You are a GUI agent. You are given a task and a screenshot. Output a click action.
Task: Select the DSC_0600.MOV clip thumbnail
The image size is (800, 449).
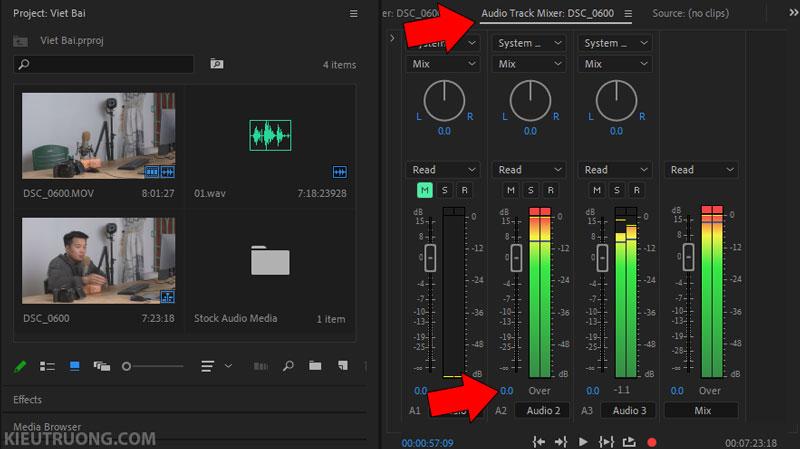pyautogui.click(x=98, y=136)
